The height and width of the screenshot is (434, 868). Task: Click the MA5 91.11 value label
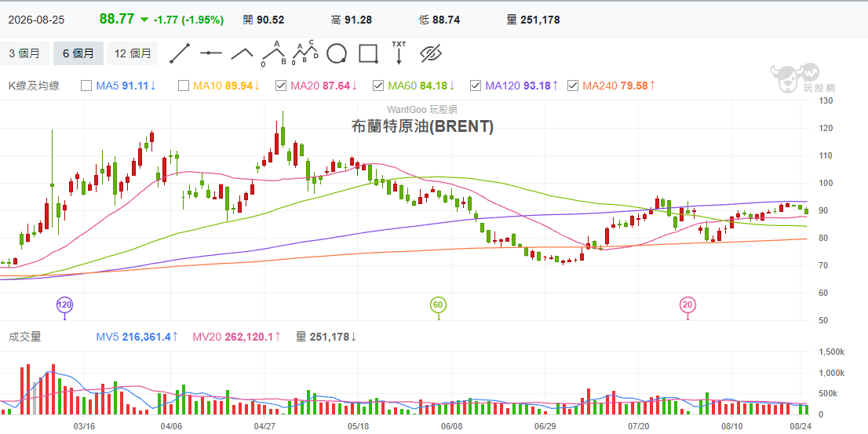pyautogui.click(x=126, y=86)
